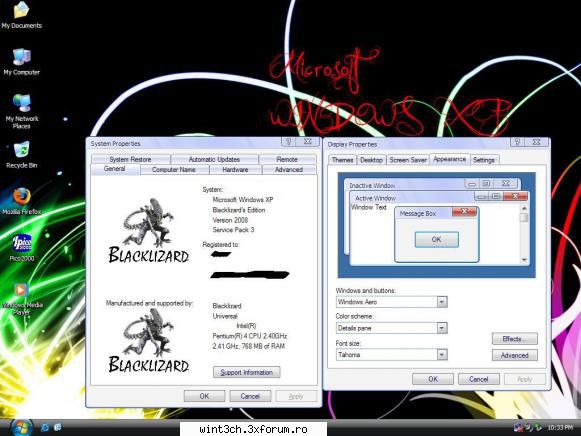
Task: Open the Remote tab
Action: coord(287,159)
